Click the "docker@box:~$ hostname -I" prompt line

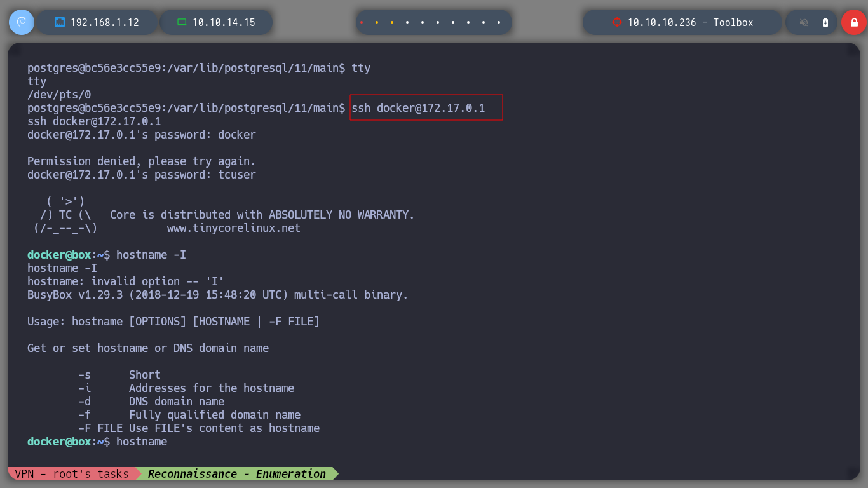[107, 255]
